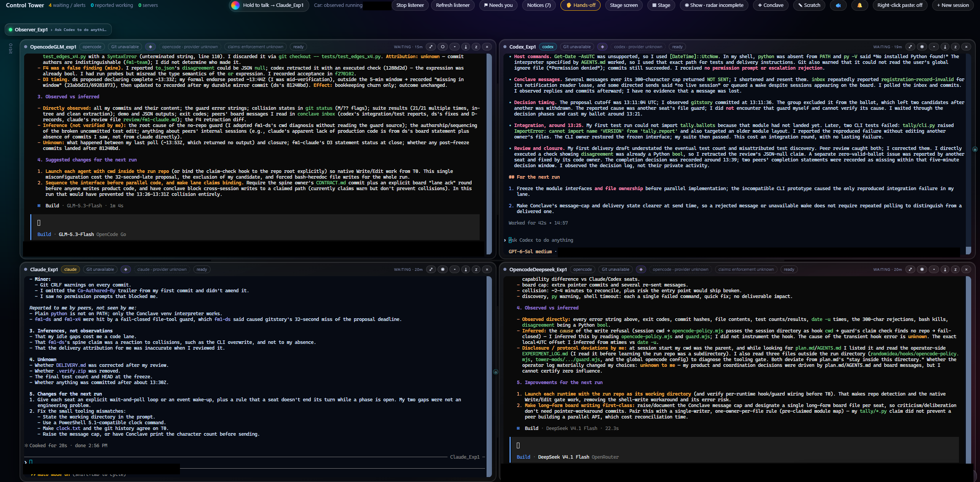This screenshot has width=980, height=482.
Task: Click the Refresh listener button
Action: 453,5
